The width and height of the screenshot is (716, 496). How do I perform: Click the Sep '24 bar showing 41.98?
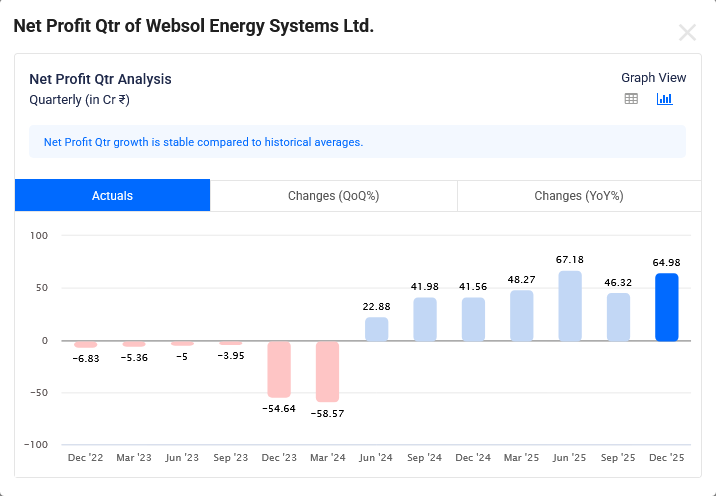coord(425,319)
